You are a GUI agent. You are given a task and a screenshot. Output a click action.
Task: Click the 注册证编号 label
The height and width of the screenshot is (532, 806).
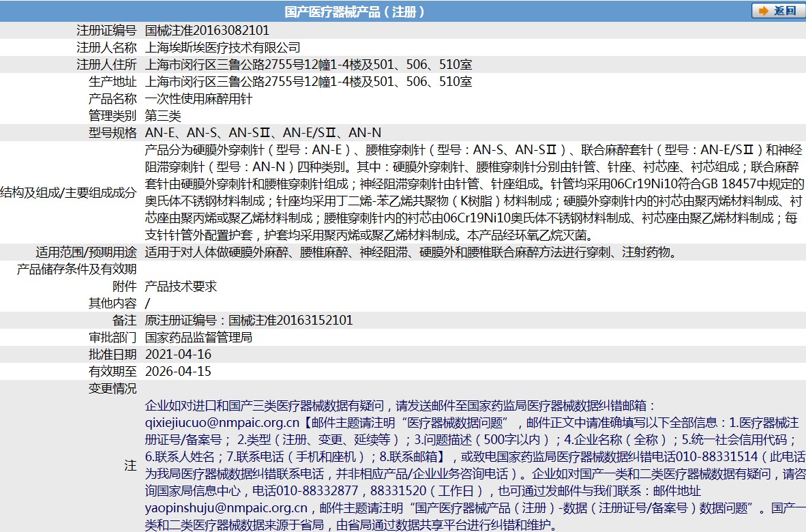click(106, 30)
